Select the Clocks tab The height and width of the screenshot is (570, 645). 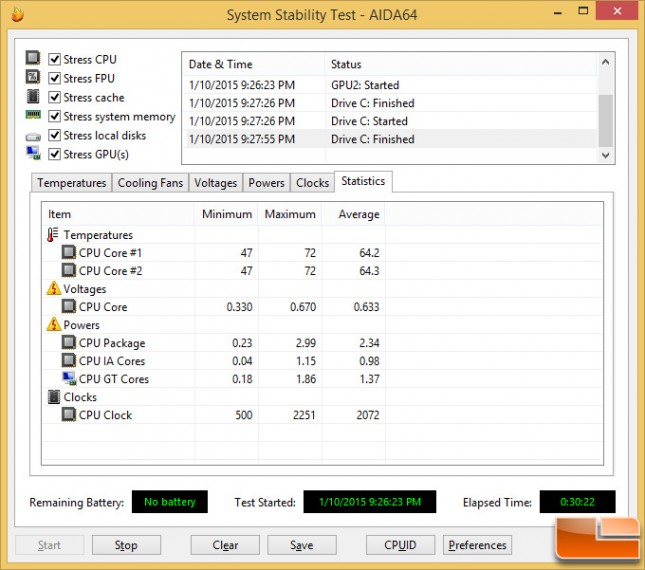[x=313, y=183]
